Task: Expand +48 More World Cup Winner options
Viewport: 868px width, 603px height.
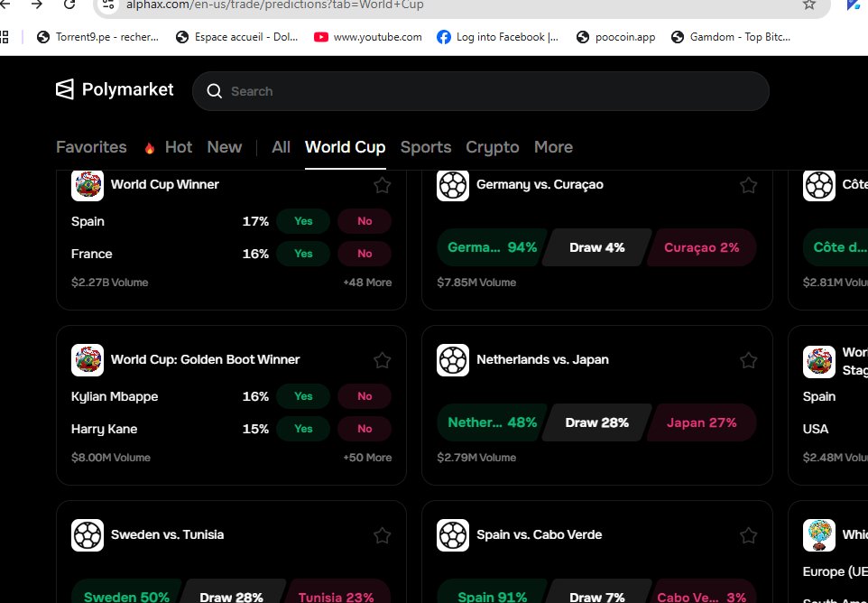Action: pos(367,283)
